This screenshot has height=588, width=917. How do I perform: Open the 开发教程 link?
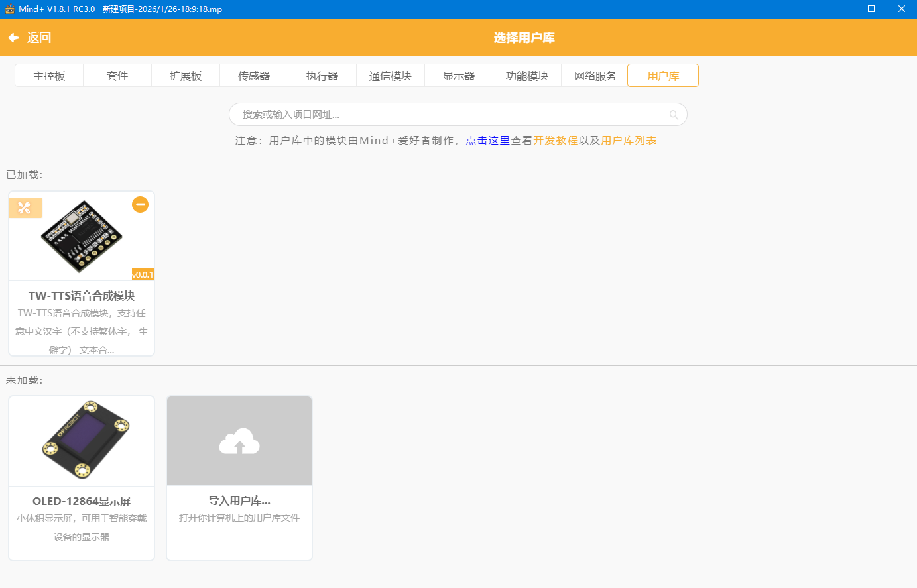556,141
